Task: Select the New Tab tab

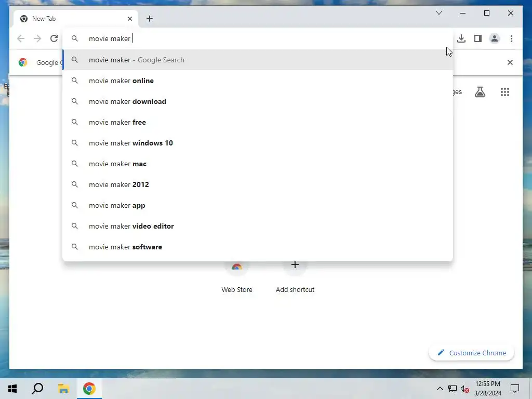Action: click(76, 19)
